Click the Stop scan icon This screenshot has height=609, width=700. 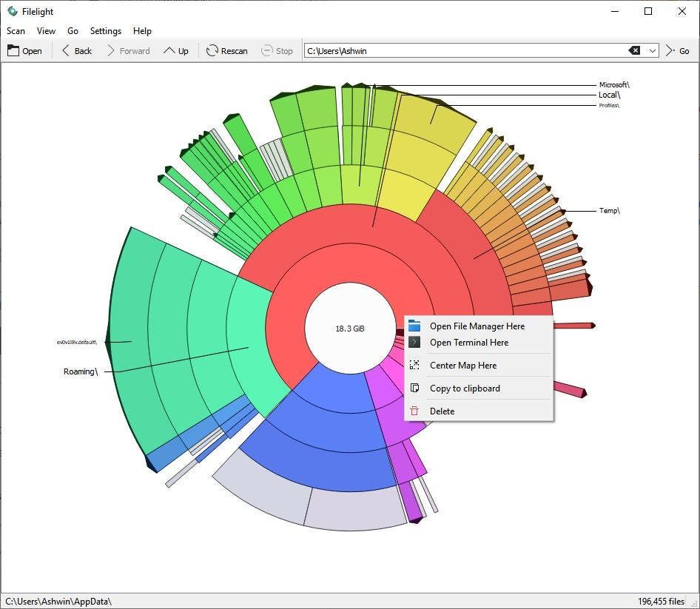(266, 51)
